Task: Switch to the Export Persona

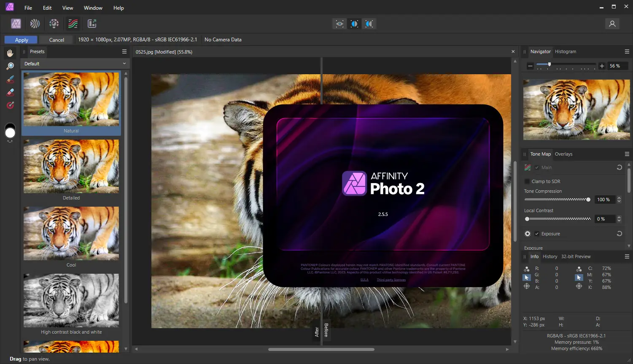Action: pos(92,24)
